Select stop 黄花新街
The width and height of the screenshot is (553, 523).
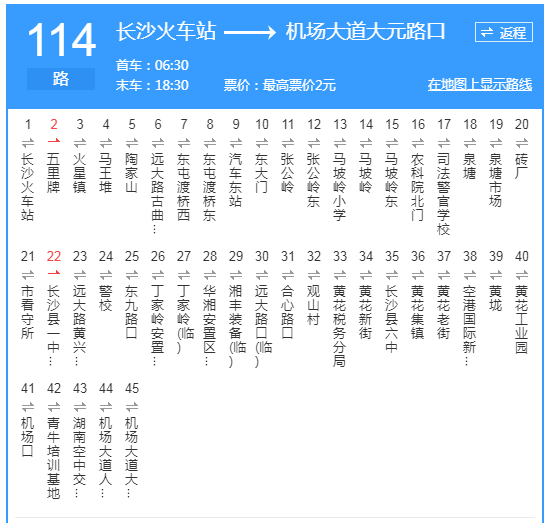coord(366,312)
